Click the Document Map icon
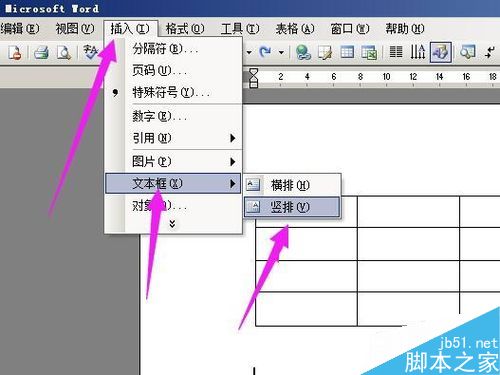 (467, 52)
